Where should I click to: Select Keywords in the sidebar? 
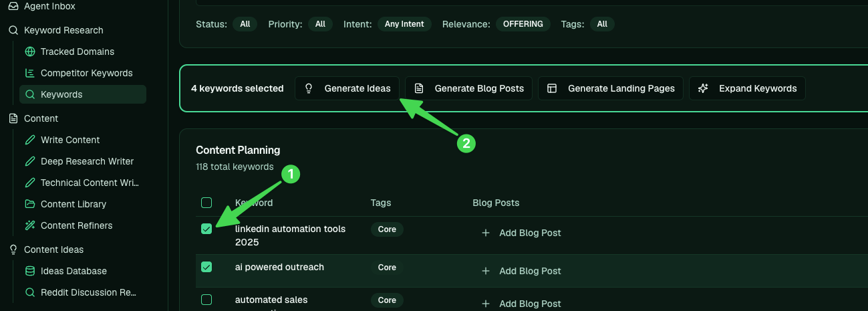pos(83,94)
